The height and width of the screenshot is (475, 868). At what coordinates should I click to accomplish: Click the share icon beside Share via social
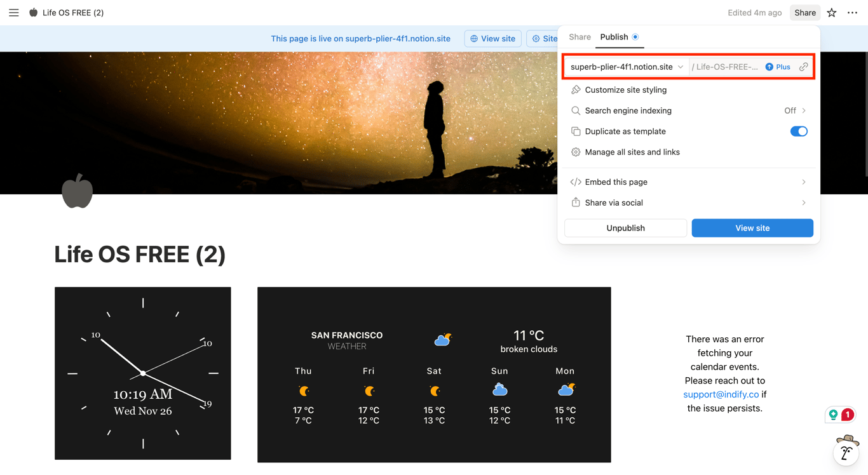click(x=576, y=202)
